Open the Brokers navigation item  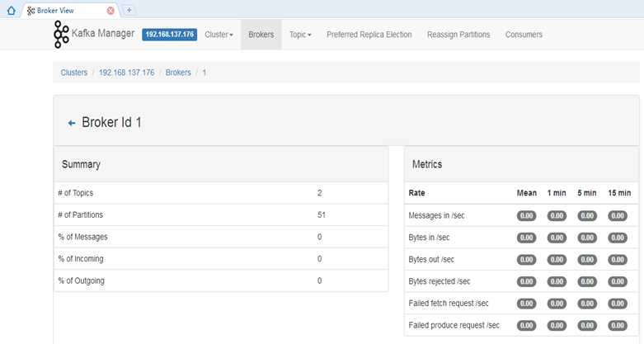pyautogui.click(x=261, y=35)
